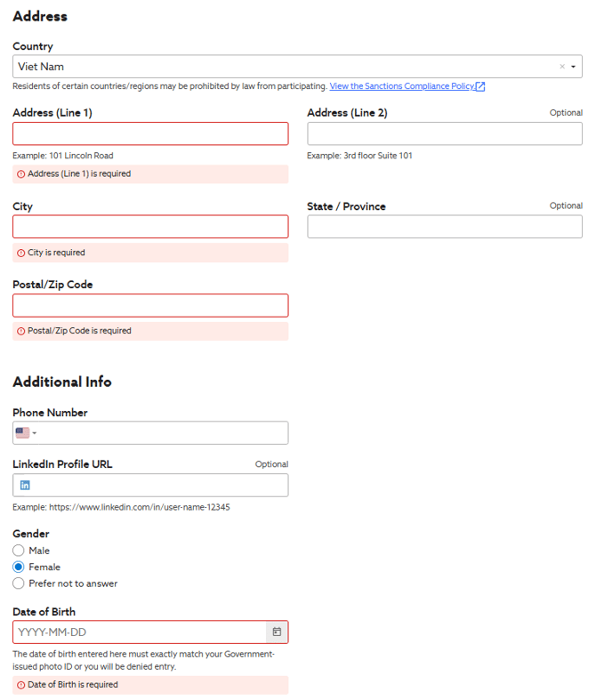Open the Sanctions Compliance Policy link

point(402,86)
